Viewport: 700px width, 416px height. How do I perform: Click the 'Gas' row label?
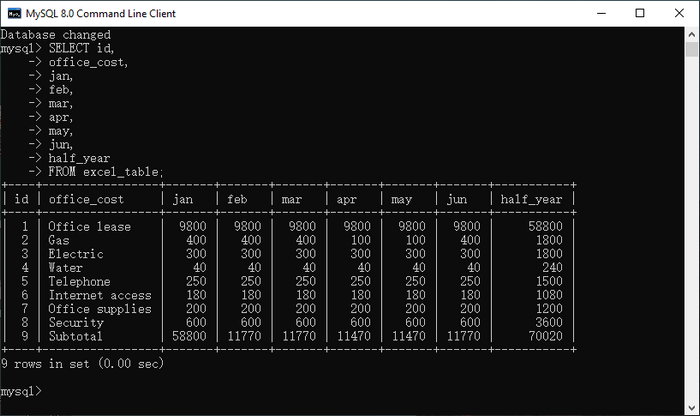click(58, 241)
